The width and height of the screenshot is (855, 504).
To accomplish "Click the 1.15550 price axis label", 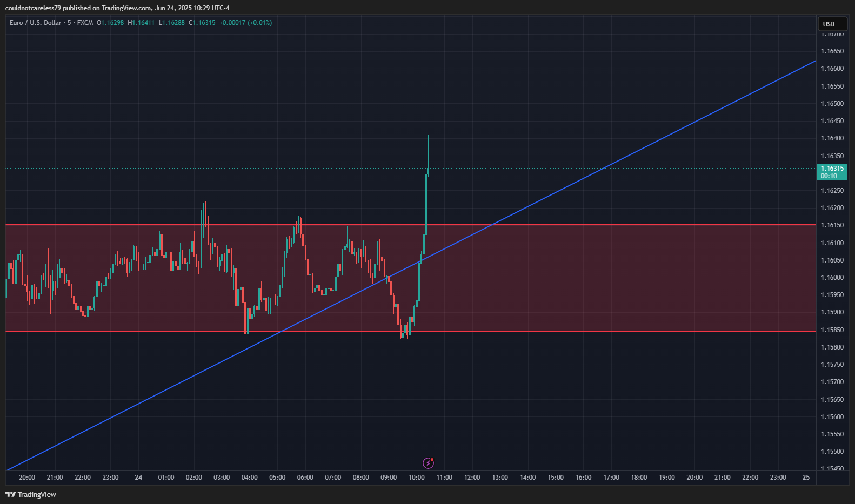I will [832, 434].
